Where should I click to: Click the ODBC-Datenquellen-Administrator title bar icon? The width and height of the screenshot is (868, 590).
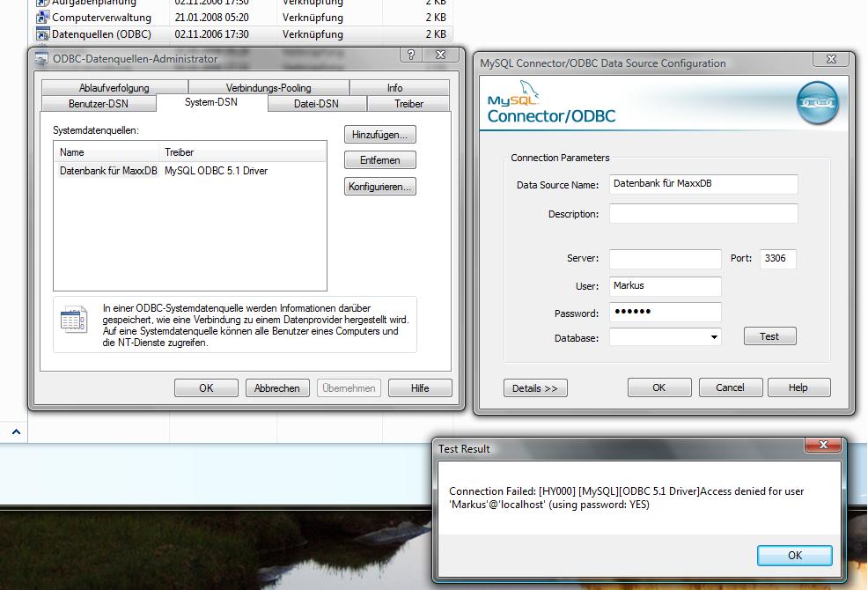[41, 58]
